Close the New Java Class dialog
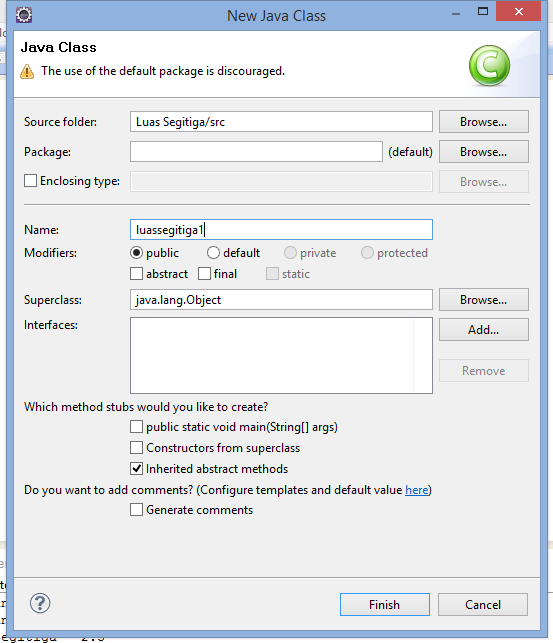The width and height of the screenshot is (553, 643). tap(519, 11)
